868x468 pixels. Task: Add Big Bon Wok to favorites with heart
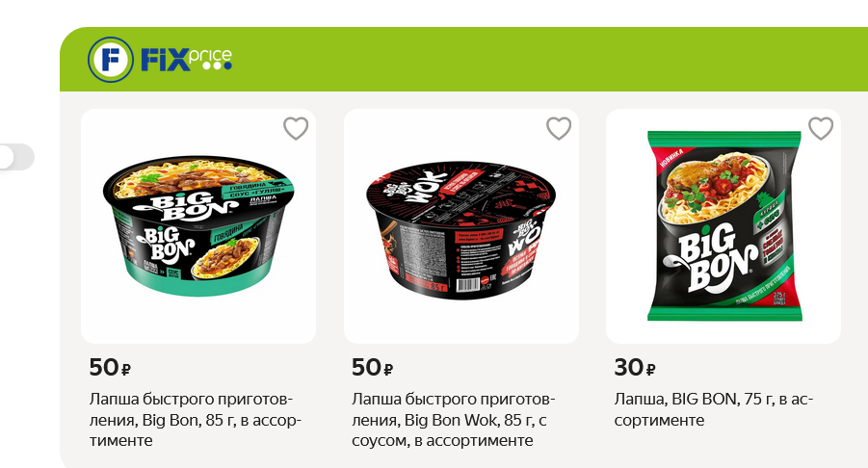coord(559,128)
